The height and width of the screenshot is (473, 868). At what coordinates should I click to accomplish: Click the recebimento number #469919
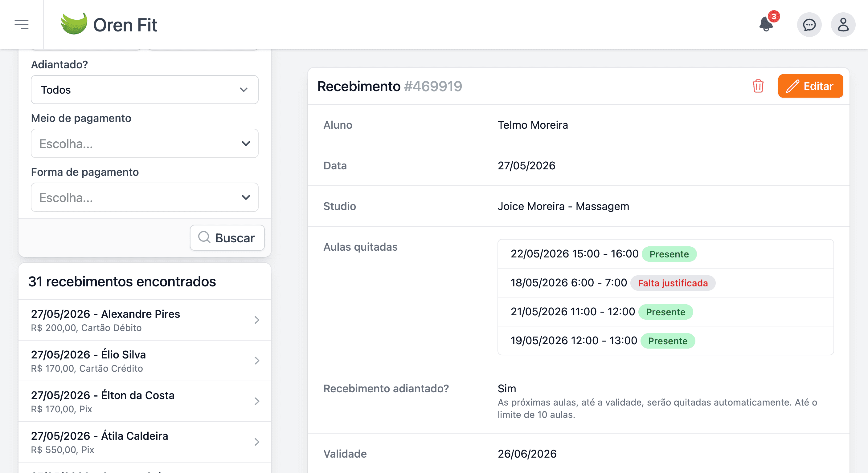tap(433, 87)
